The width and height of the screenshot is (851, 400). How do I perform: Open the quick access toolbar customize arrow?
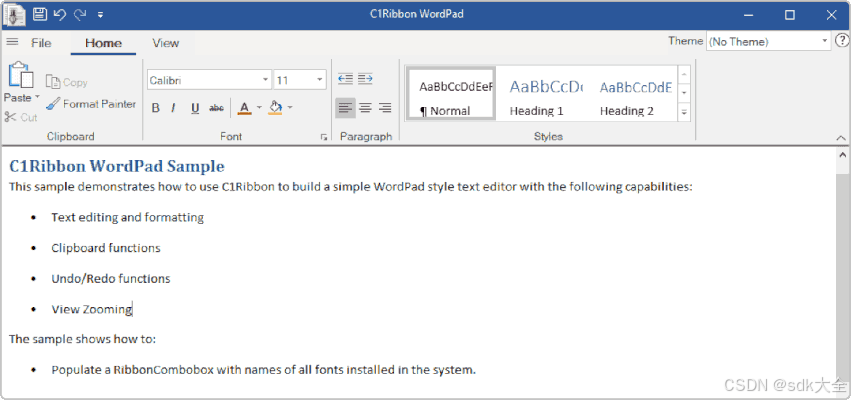tap(101, 15)
